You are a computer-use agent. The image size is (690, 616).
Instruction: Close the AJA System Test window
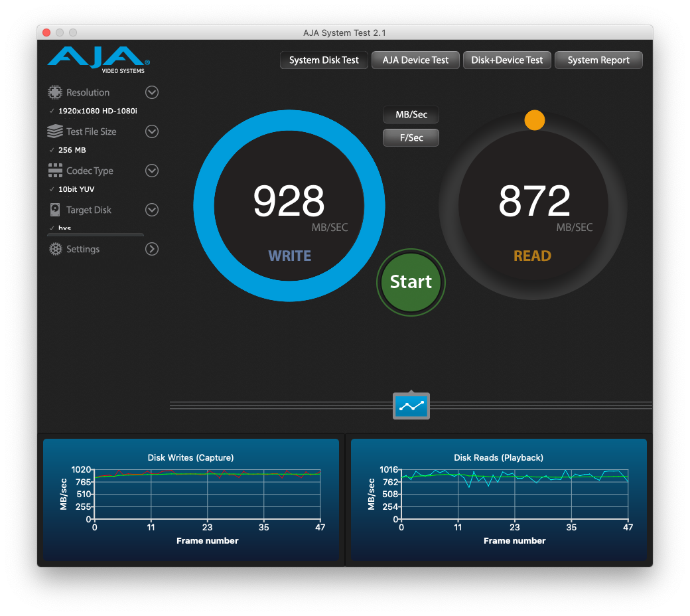click(x=46, y=33)
